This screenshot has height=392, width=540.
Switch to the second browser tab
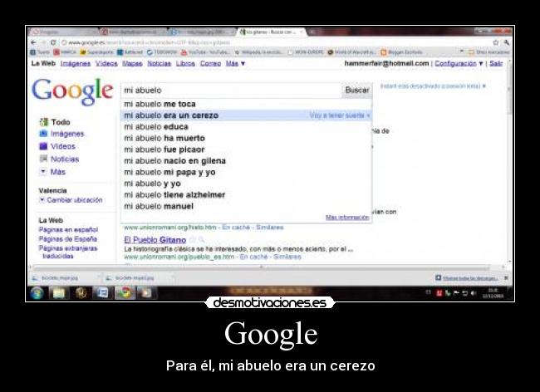click(x=133, y=32)
